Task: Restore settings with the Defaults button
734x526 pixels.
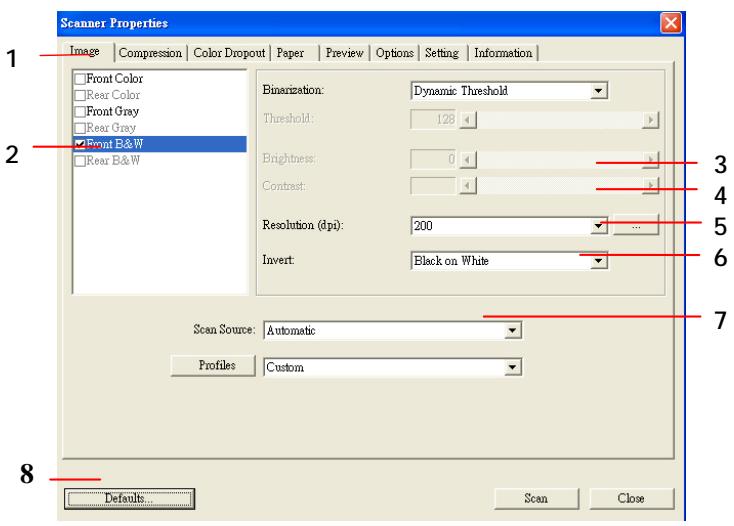Action: tap(130, 498)
